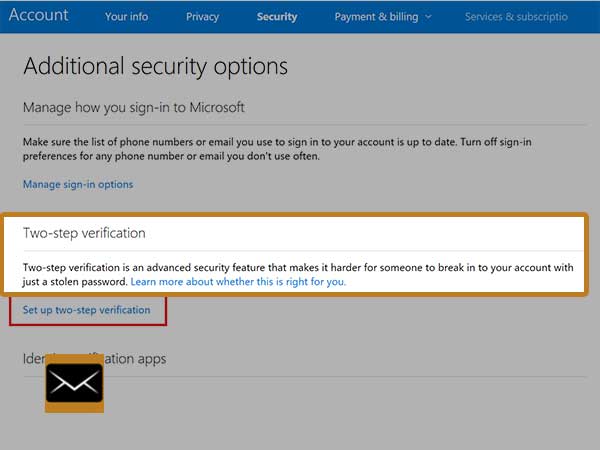The height and width of the screenshot is (450, 600).
Task: Click the Account title in header
Action: point(39,15)
